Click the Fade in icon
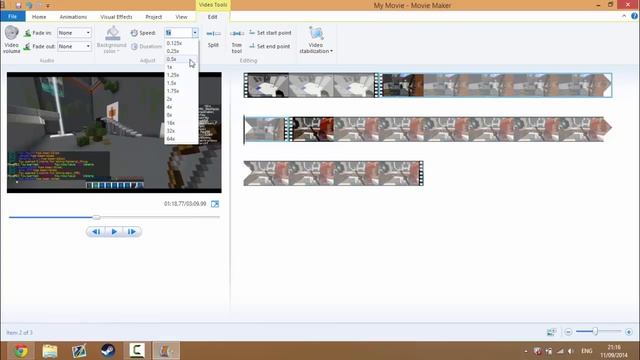 27,33
